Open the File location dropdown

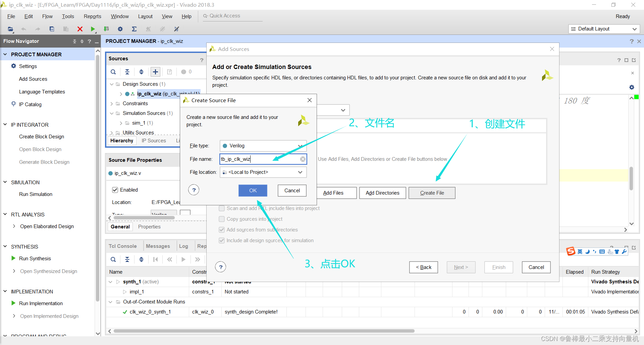click(x=263, y=172)
